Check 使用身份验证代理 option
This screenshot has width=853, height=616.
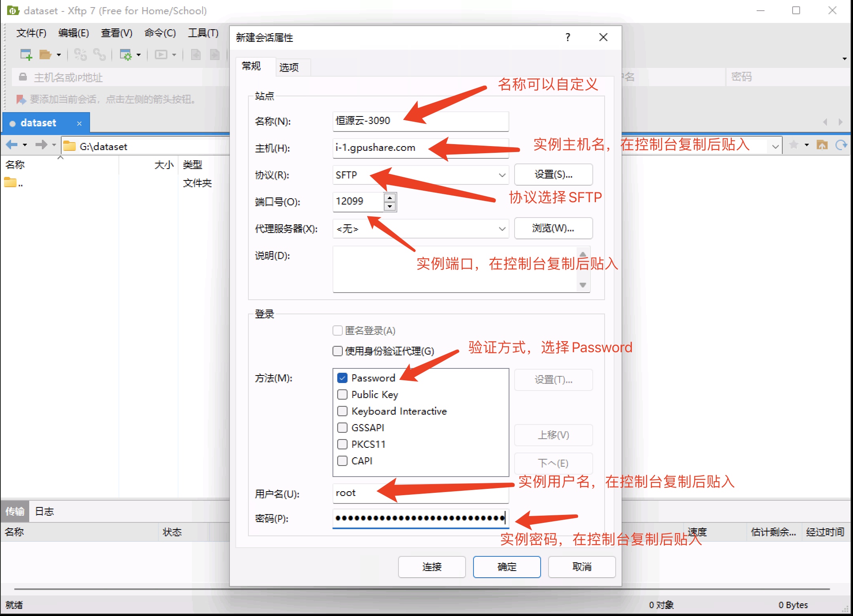click(338, 351)
